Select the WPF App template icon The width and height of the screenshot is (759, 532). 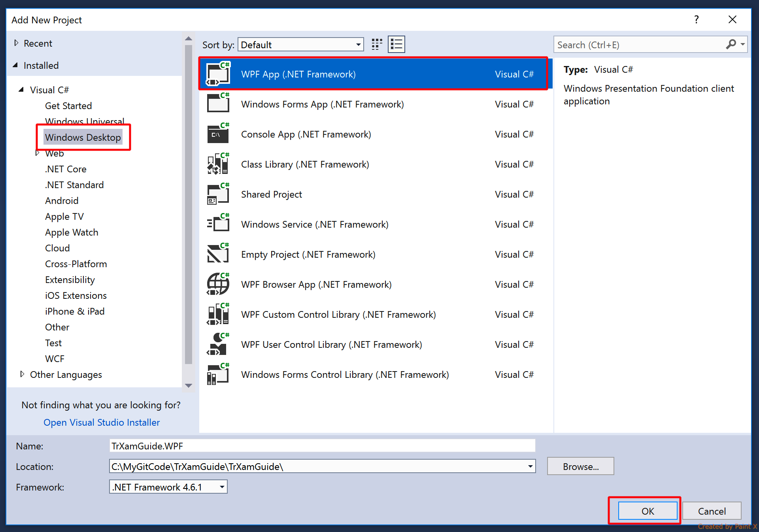coord(218,74)
